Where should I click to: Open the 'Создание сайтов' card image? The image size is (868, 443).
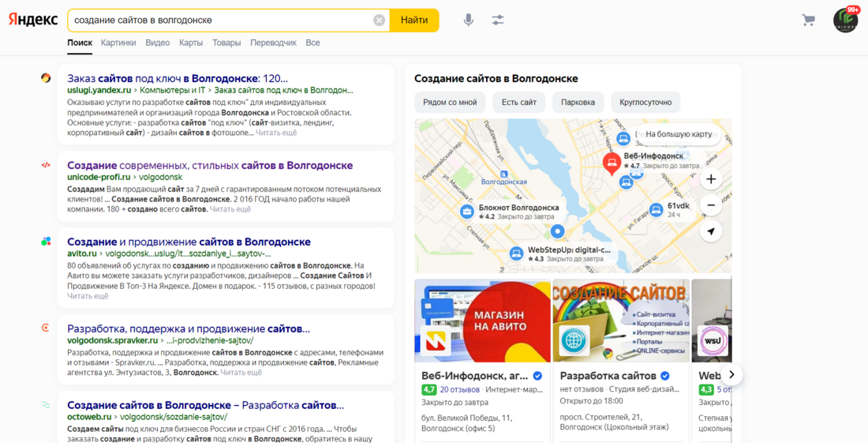tap(621, 321)
